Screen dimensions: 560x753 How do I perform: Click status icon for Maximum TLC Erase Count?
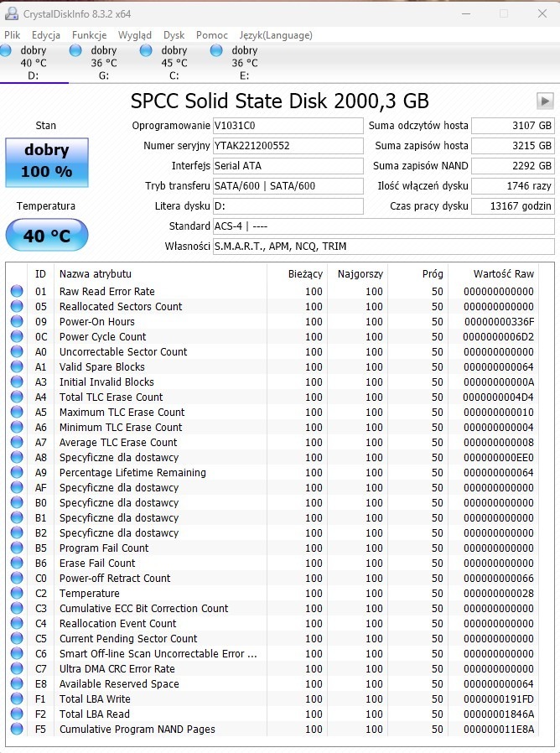[x=17, y=412]
